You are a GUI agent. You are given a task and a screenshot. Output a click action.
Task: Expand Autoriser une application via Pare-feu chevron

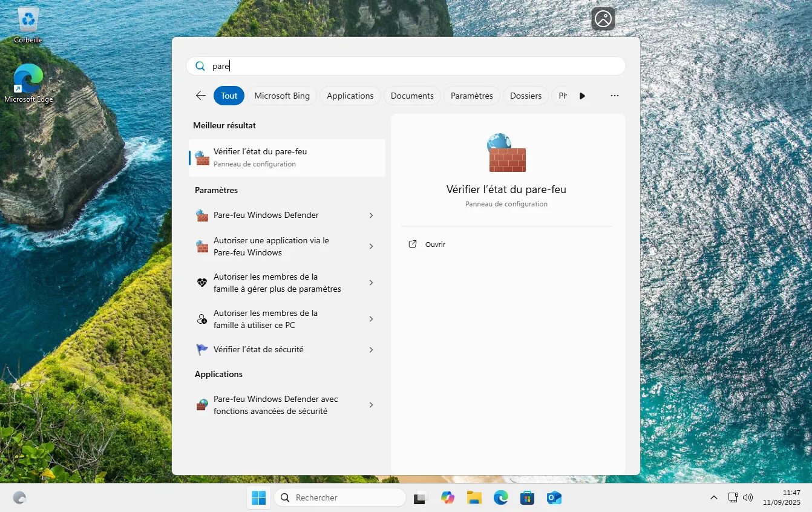[x=371, y=246]
